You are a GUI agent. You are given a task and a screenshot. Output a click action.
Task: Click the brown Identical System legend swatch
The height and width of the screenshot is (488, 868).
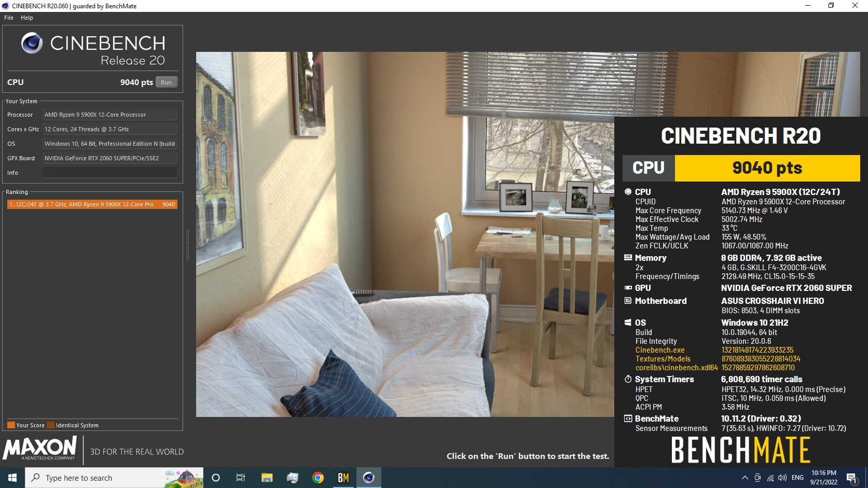[50, 425]
